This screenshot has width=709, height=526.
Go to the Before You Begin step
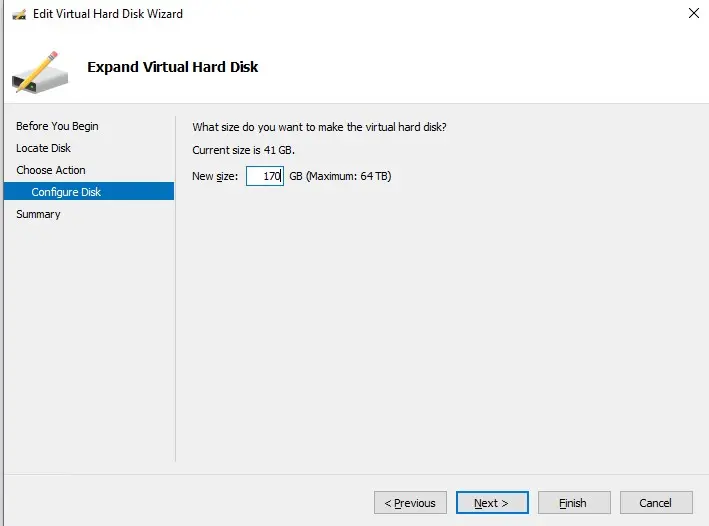[x=57, y=126]
